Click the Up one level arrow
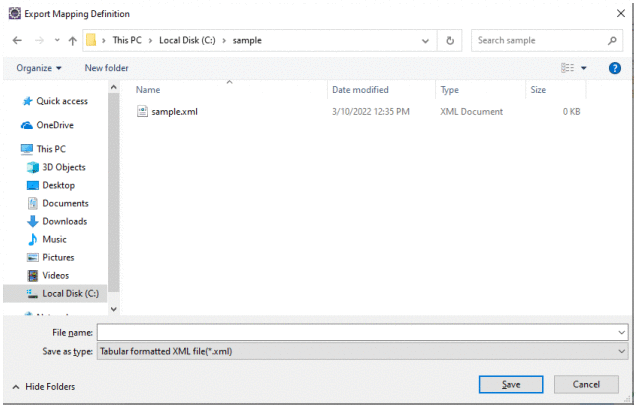Screen dimensions: 637x408 tap(72, 41)
